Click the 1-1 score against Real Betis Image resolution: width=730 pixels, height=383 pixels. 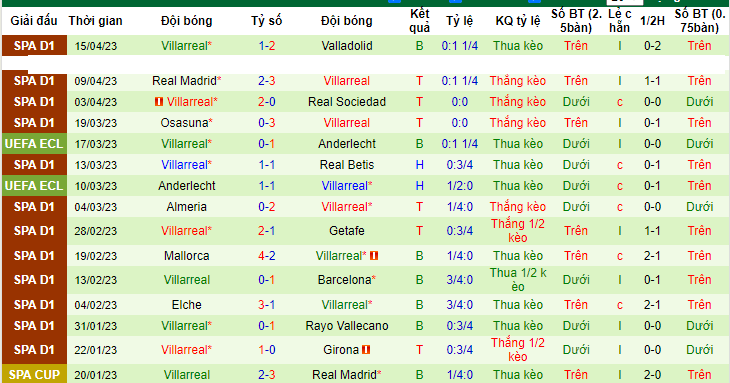click(x=267, y=165)
